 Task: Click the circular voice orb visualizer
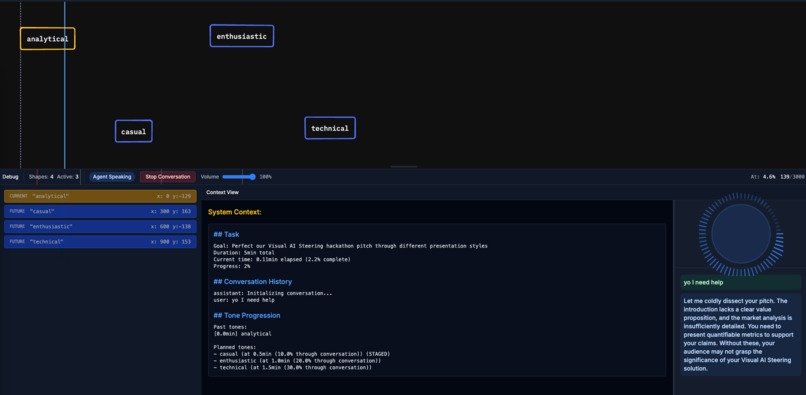point(741,234)
